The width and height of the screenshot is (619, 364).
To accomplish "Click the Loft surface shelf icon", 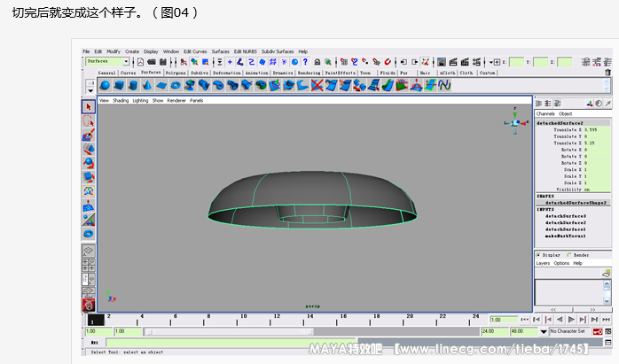I will [204, 85].
